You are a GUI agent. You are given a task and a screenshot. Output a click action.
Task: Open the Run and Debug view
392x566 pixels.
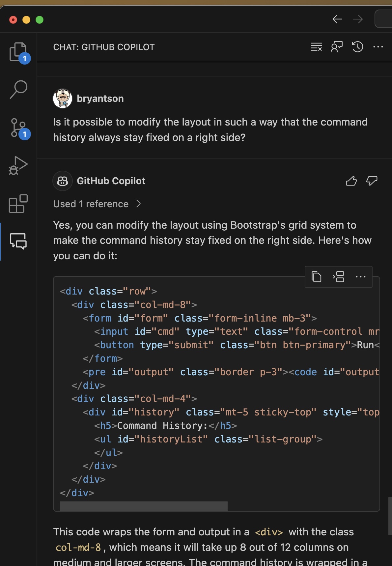pos(18,165)
